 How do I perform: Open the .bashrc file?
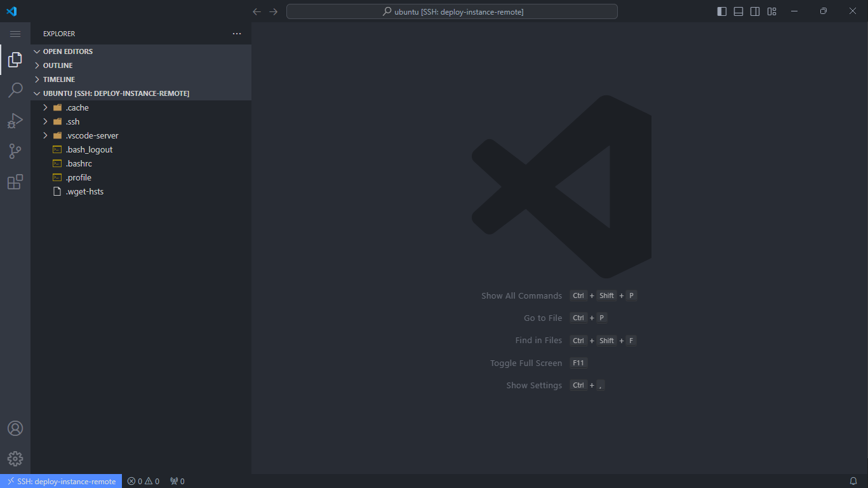(x=141, y=163)
